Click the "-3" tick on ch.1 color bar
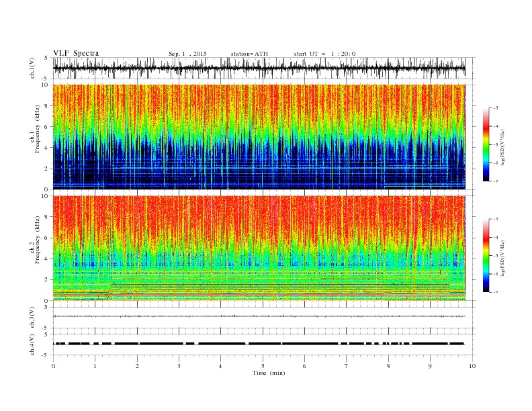The width and height of the screenshot is (532, 411). pos(496,108)
